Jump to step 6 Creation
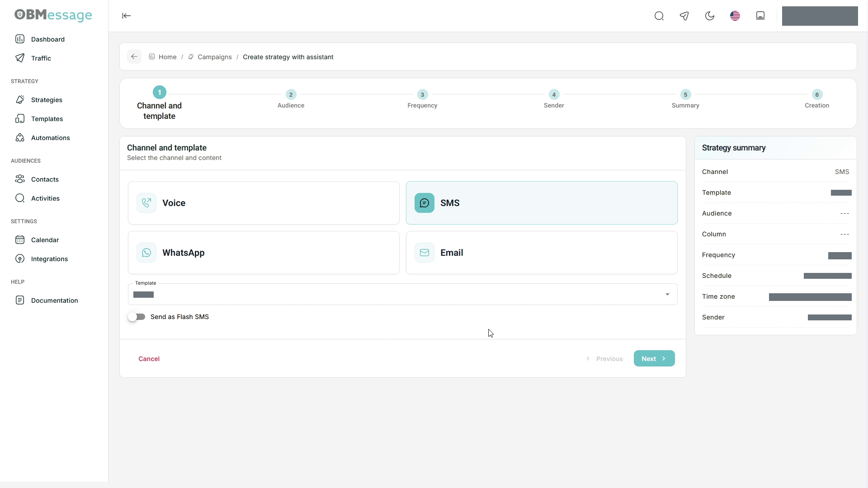The height and width of the screenshot is (488, 868). click(817, 99)
